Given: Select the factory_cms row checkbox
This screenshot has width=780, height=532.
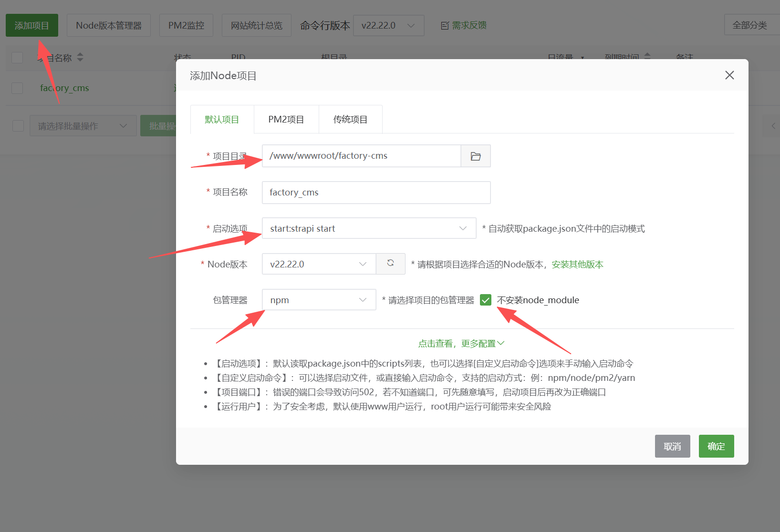Looking at the screenshot, I should pyautogui.click(x=17, y=88).
